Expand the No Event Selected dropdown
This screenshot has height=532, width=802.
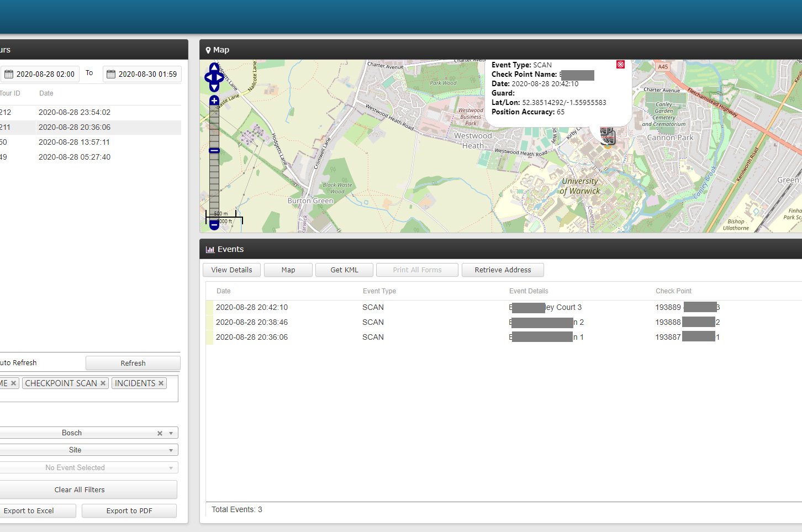click(171, 467)
